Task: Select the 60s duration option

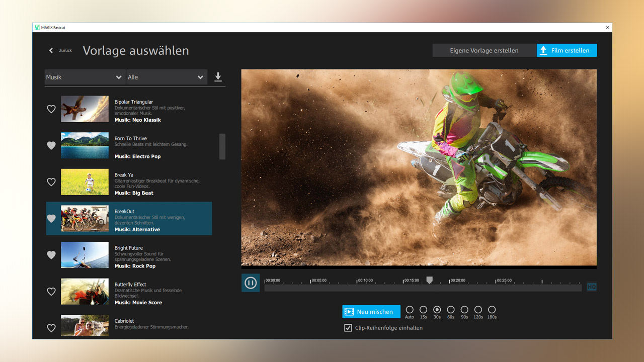Action: pyautogui.click(x=450, y=309)
